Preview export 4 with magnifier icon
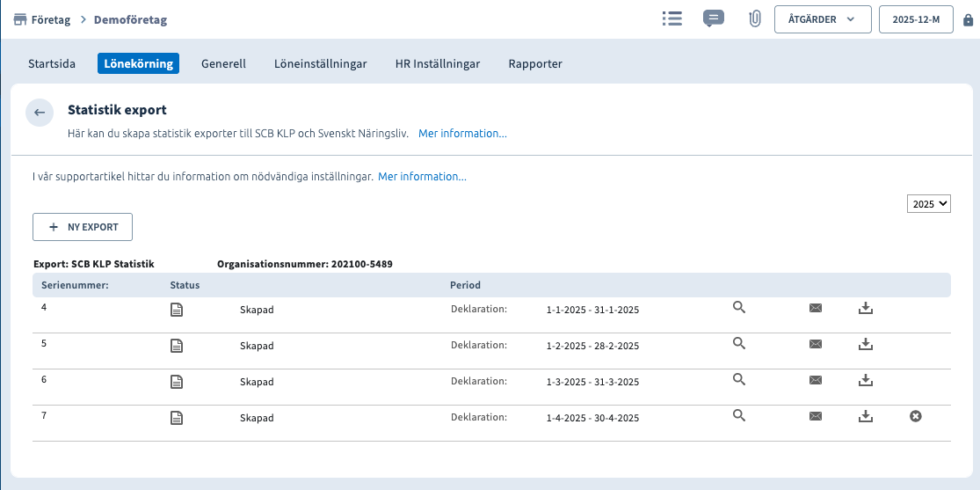 point(739,307)
